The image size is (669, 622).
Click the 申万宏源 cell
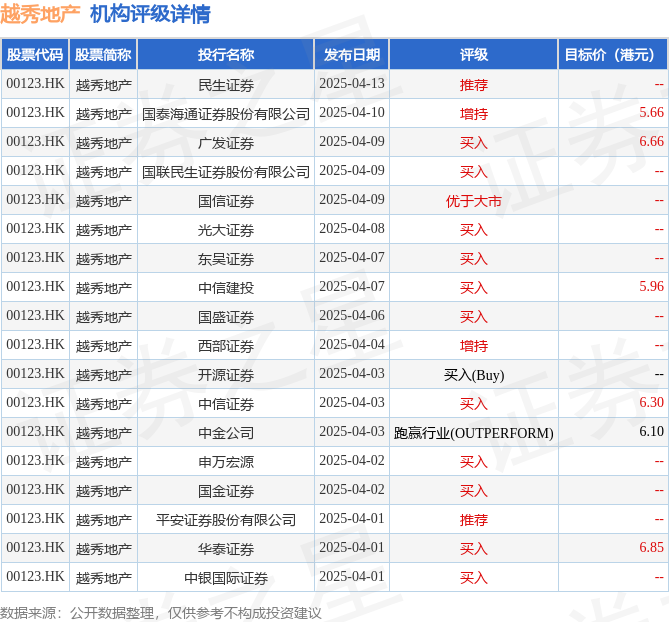[226, 462]
